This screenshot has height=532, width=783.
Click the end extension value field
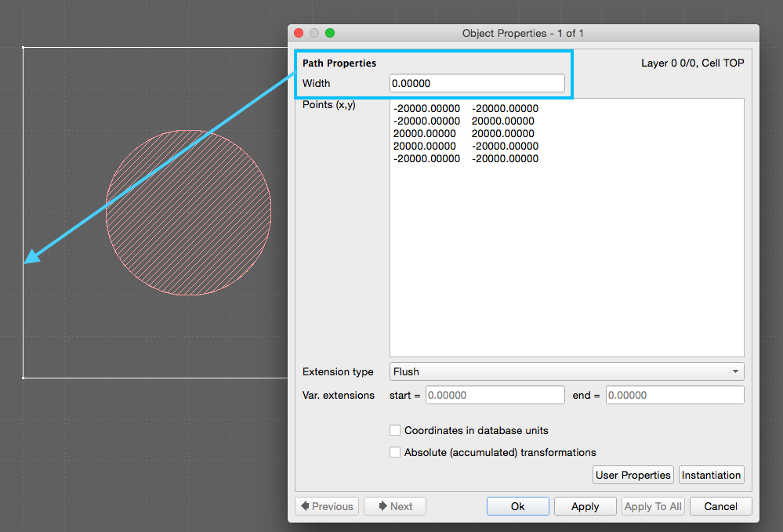click(674, 395)
